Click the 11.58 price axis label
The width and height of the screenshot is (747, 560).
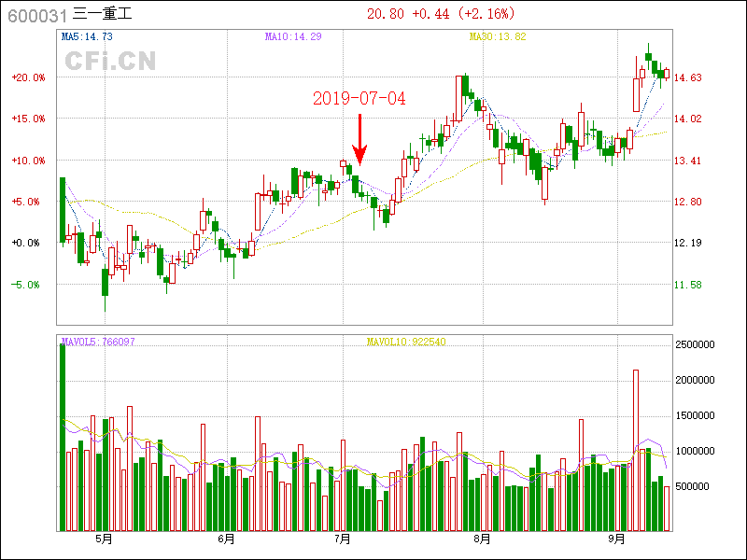[688, 285]
